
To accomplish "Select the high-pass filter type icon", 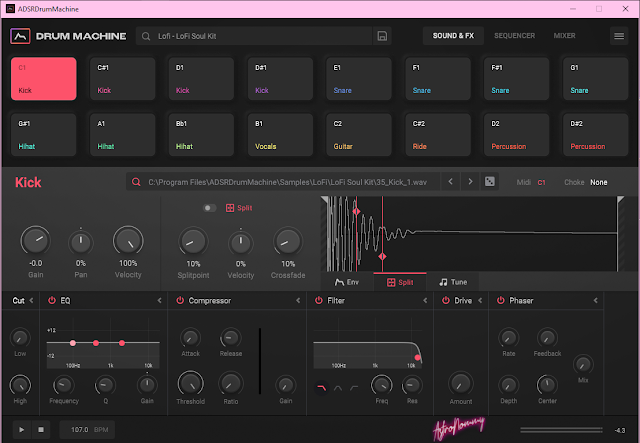I will (x=354, y=388).
